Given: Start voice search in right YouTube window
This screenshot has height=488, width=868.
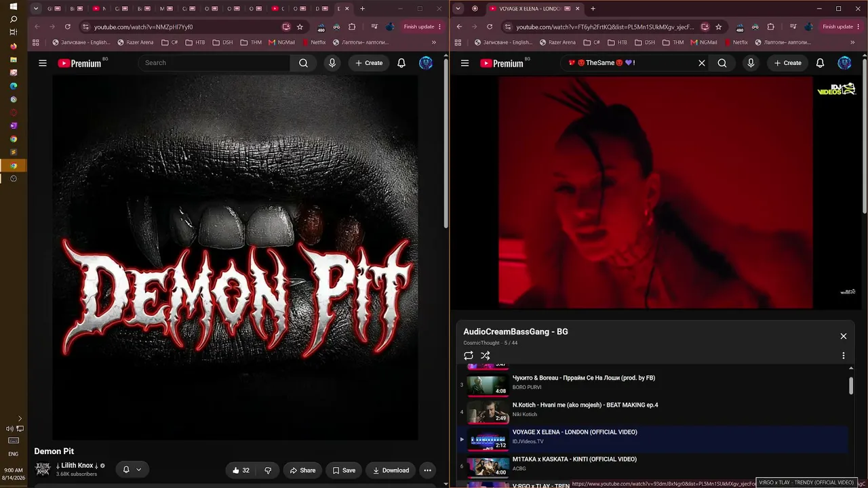Looking at the screenshot, I should click(x=751, y=63).
